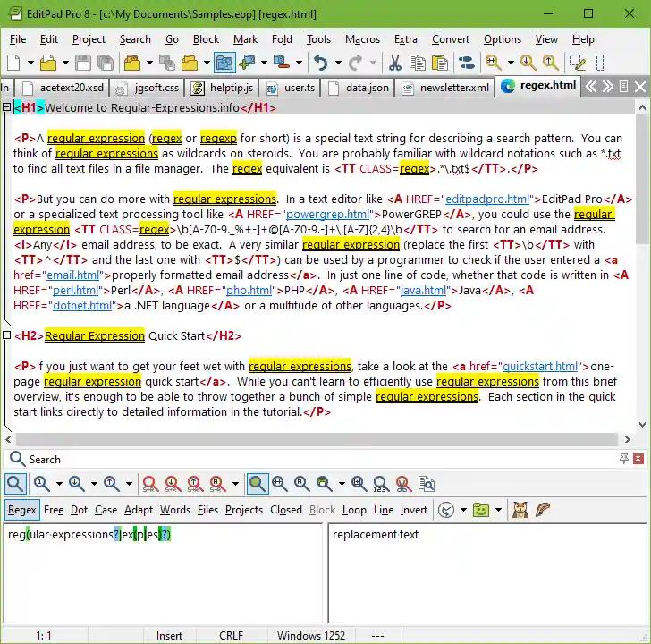
Task: Expand the Undo history dropdown arrow
Action: point(338,63)
